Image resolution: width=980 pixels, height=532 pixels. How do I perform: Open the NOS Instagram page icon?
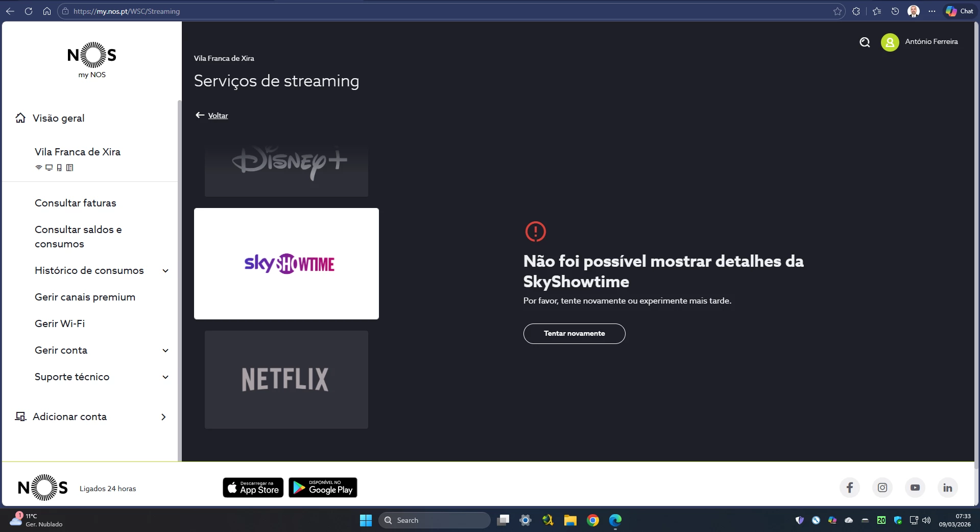pyautogui.click(x=882, y=488)
